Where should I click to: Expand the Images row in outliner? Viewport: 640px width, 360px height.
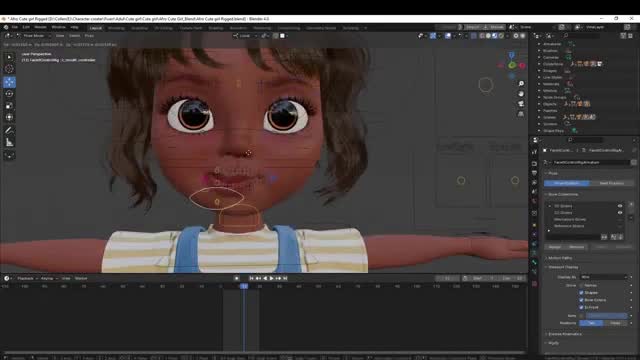(x=539, y=71)
